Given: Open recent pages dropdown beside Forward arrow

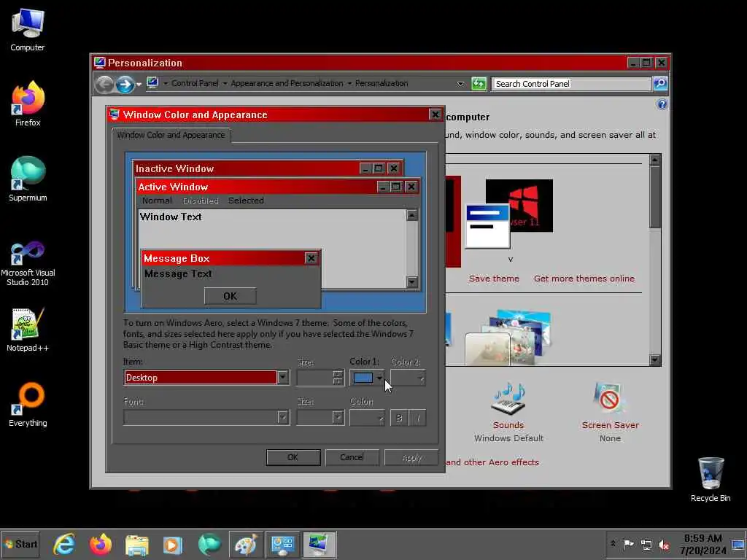Looking at the screenshot, I should pyautogui.click(x=139, y=85).
